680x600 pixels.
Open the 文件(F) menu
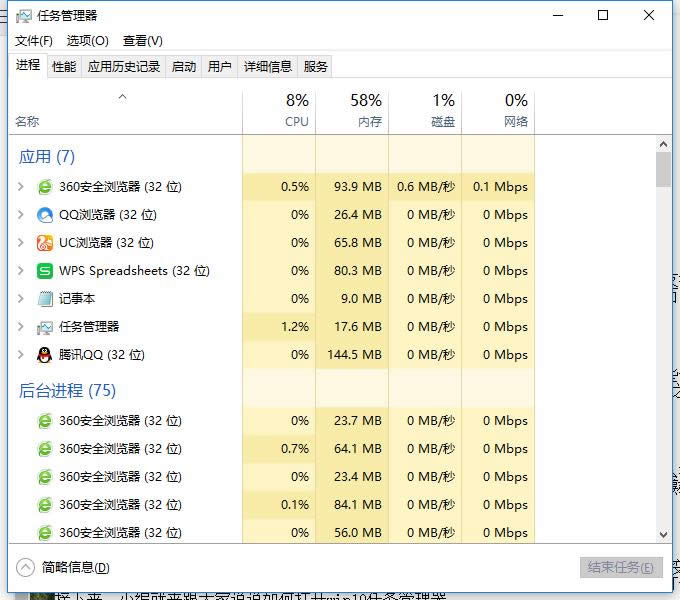pyautogui.click(x=34, y=41)
